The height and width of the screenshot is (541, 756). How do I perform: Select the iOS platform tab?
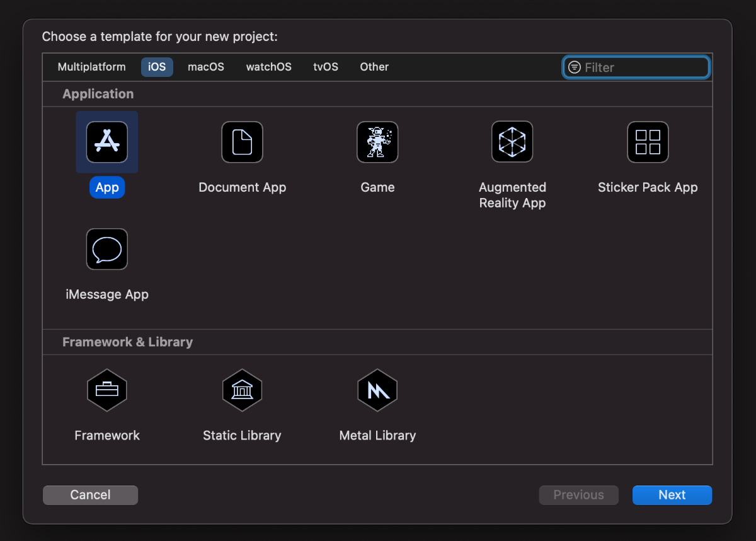pos(157,67)
